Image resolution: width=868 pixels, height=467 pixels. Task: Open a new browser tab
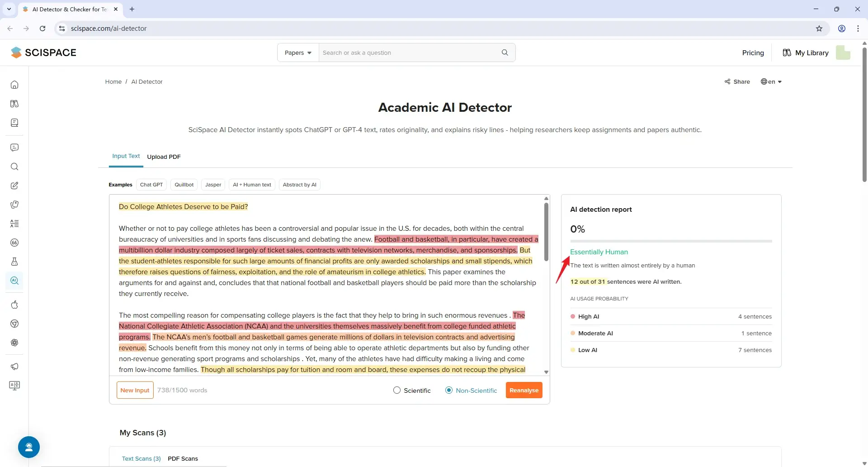pos(132,9)
